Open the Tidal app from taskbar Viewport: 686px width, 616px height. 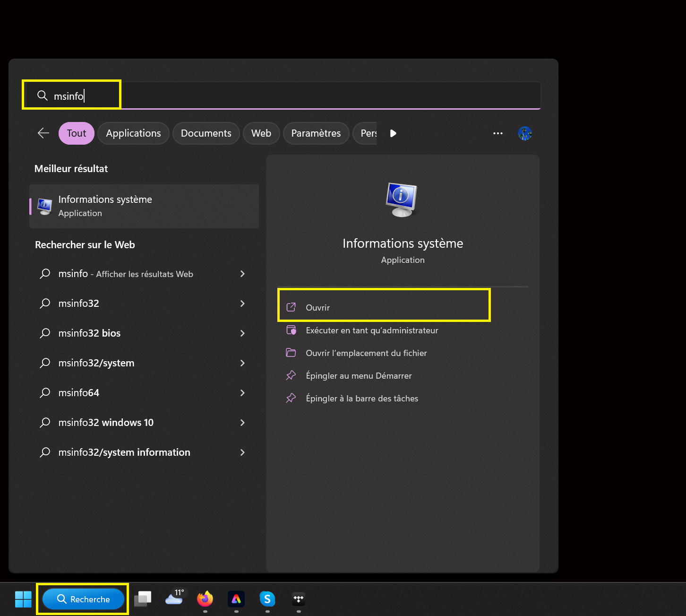299,599
